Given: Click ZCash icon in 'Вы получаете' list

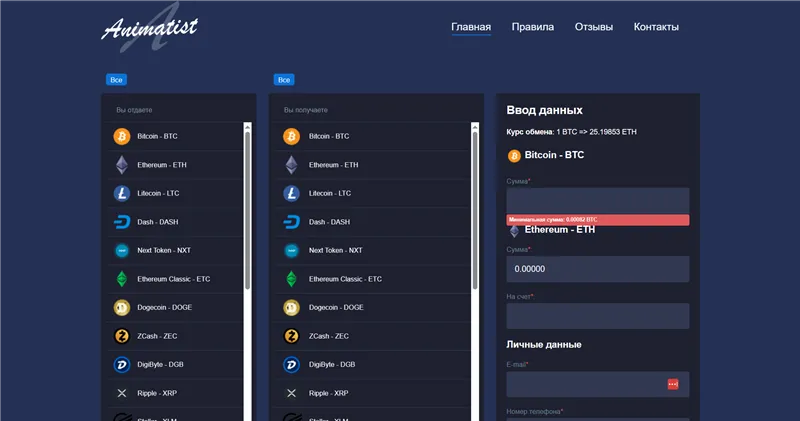Looking at the screenshot, I should pyautogui.click(x=291, y=336).
